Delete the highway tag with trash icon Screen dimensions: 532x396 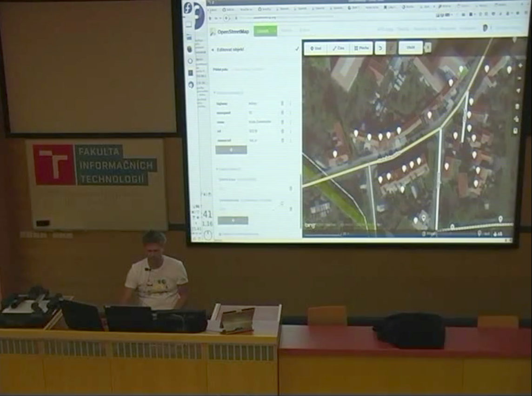(282, 104)
